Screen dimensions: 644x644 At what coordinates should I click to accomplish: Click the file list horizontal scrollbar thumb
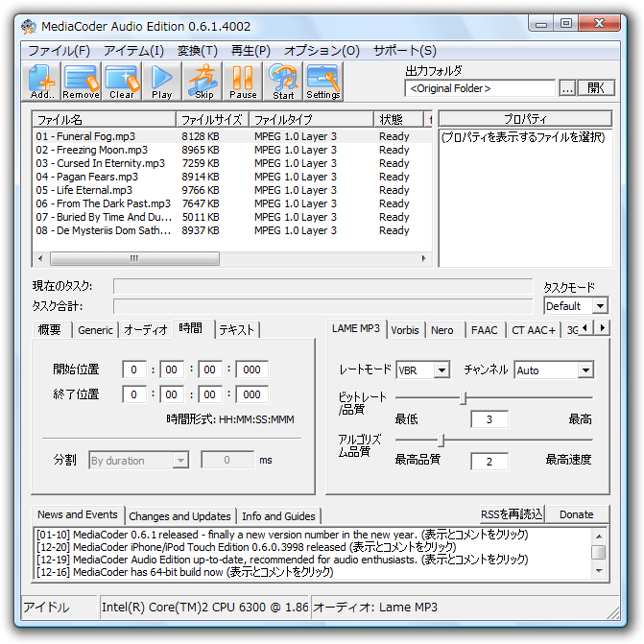134,258
